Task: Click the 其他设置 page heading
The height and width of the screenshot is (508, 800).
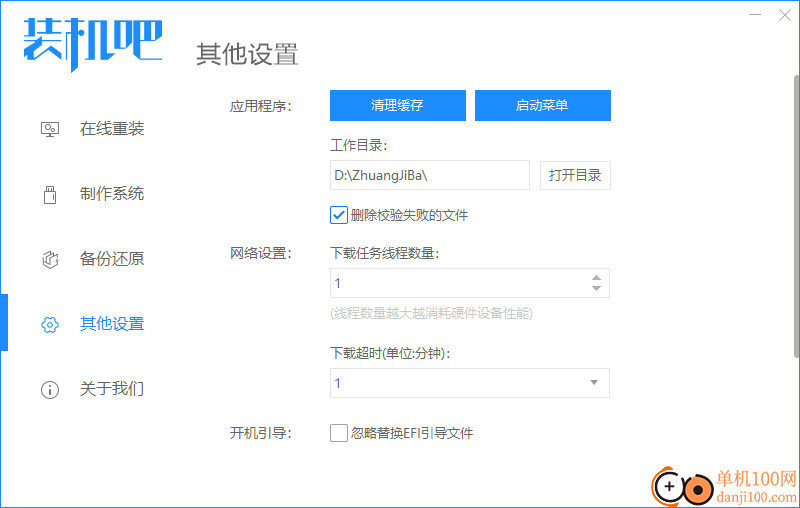Action: (x=247, y=54)
